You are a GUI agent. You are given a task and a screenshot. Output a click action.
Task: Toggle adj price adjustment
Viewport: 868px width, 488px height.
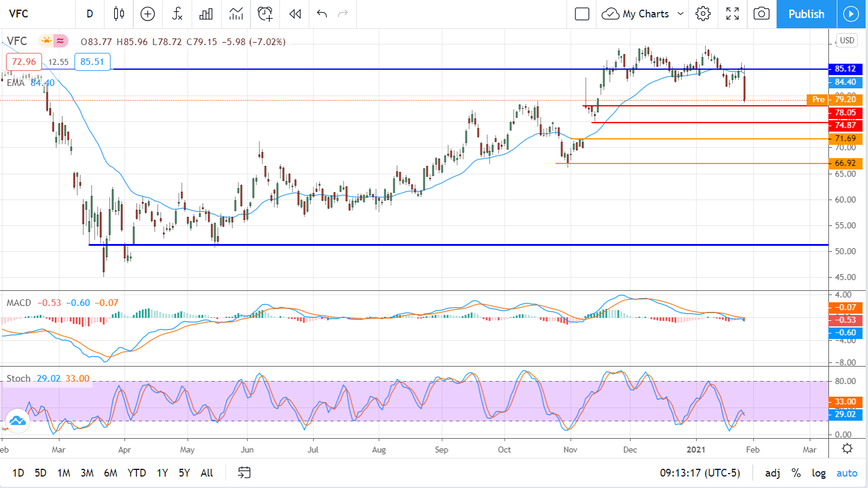click(x=772, y=473)
